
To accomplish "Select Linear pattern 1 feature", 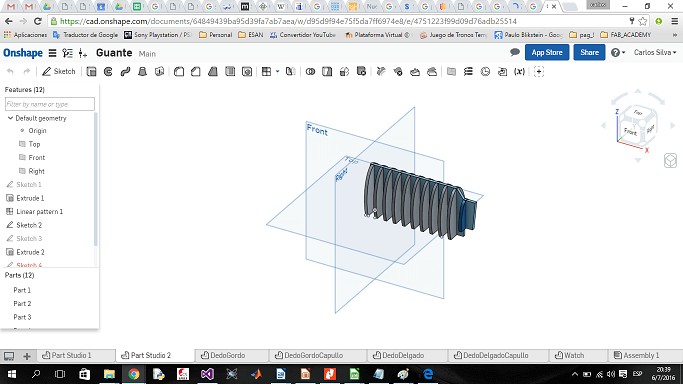I will 39,212.
